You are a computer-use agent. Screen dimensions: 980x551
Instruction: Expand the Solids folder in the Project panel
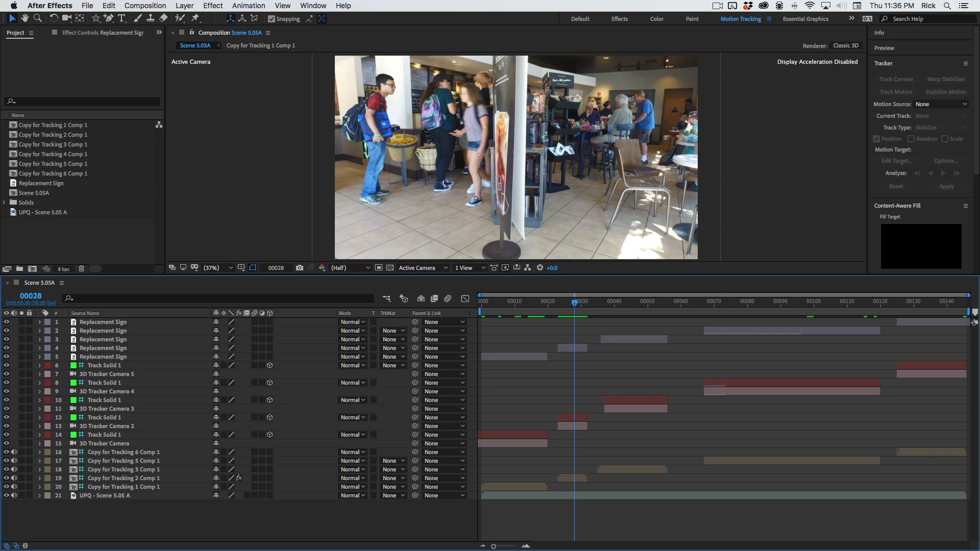pos(4,203)
